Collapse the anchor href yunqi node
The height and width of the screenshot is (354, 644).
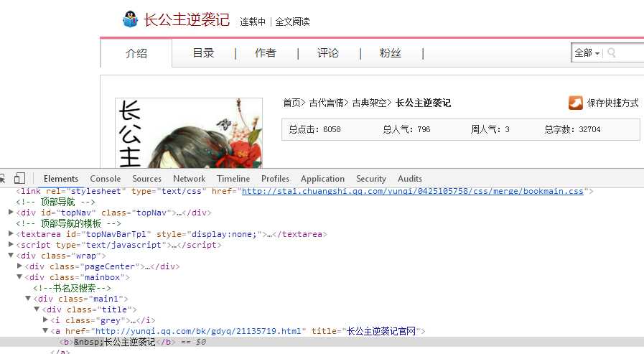(45, 330)
